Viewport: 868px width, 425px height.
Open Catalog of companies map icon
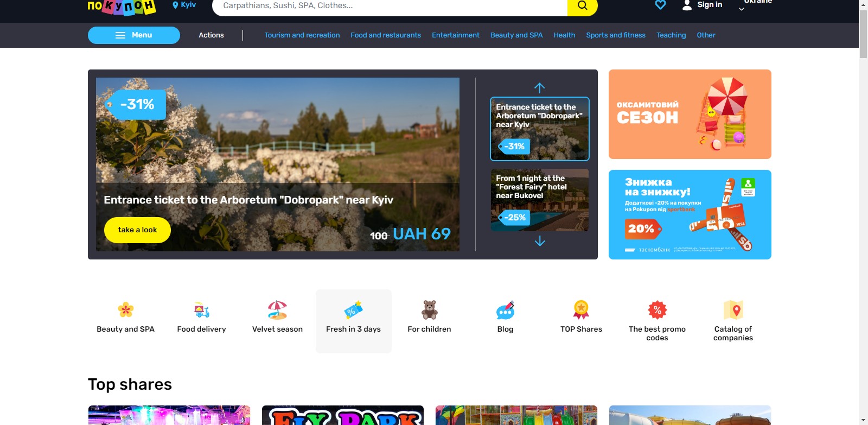pyautogui.click(x=733, y=310)
